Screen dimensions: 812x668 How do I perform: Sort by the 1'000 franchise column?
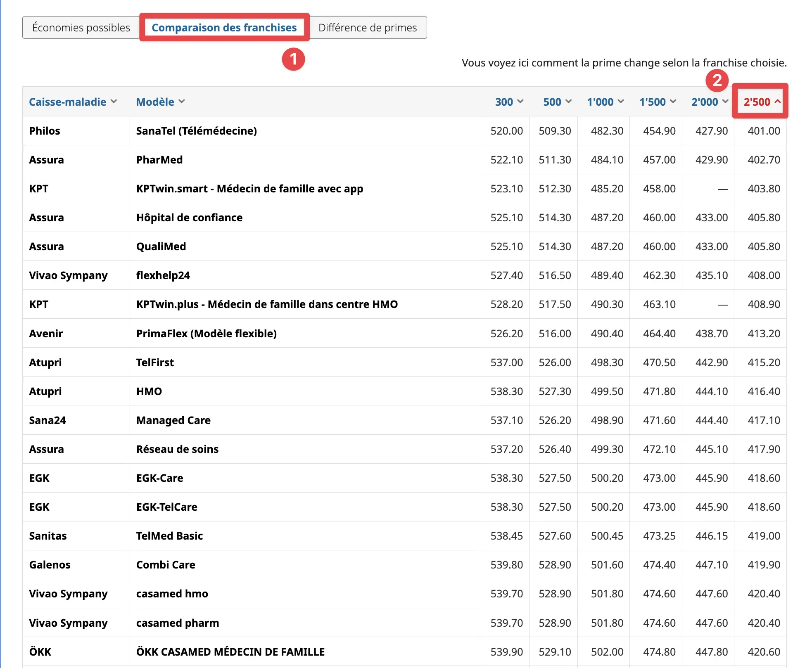coord(605,102)
